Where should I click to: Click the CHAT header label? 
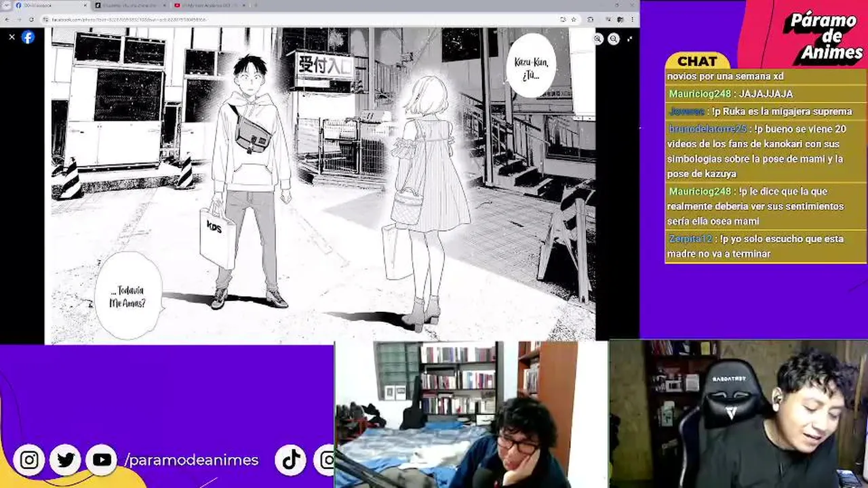pos(697,61)
